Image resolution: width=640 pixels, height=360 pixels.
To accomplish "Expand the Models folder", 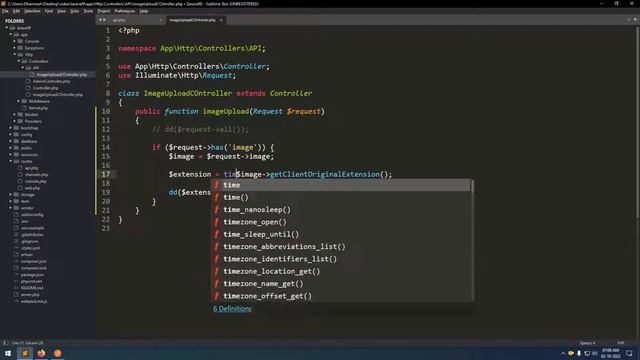I will pyautogui.click(x=15, y=114).
